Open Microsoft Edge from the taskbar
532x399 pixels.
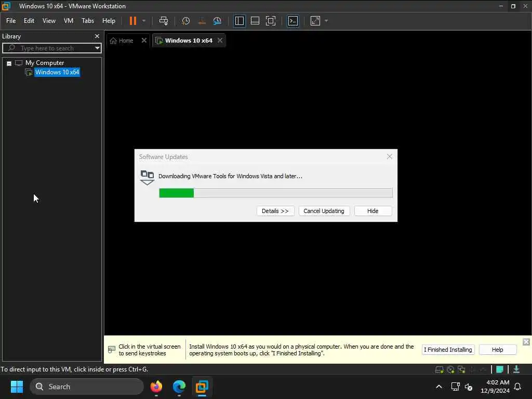tap(179, 387)
